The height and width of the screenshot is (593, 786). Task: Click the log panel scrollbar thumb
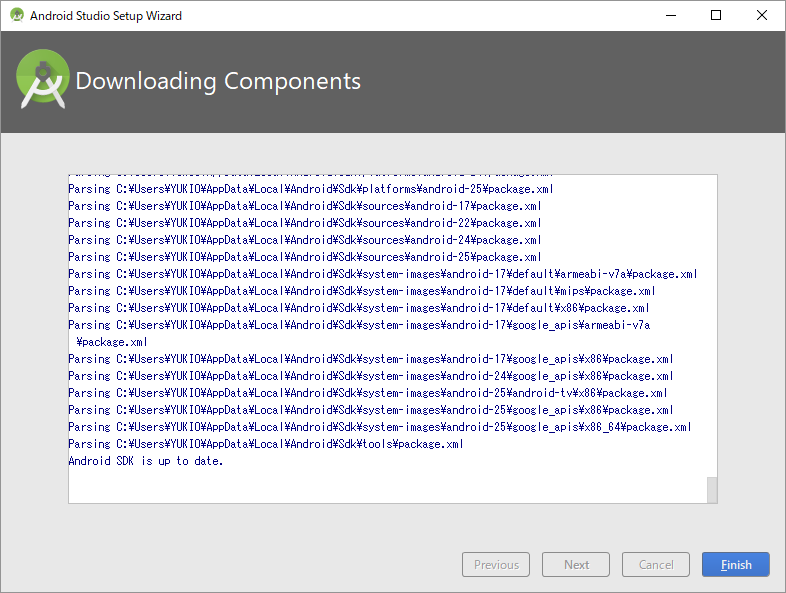tap(712, 489)
